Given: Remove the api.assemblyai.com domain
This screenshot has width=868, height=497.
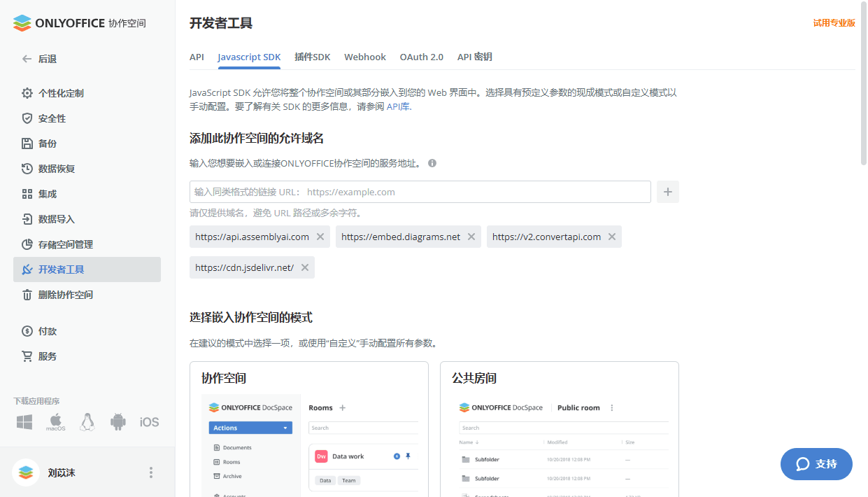Looking at the screenshot, I should tap(320, 237).
